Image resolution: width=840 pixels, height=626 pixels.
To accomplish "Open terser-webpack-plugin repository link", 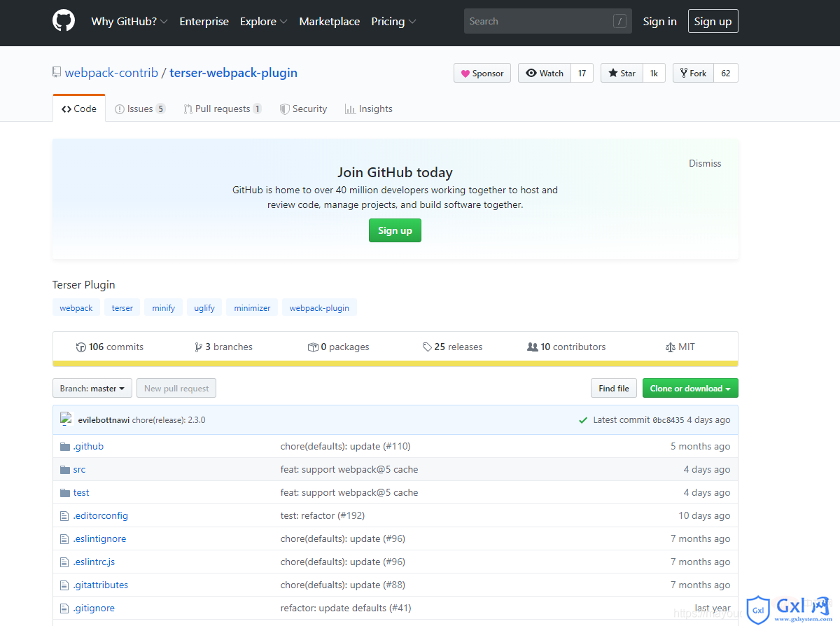I will (233, 73).
